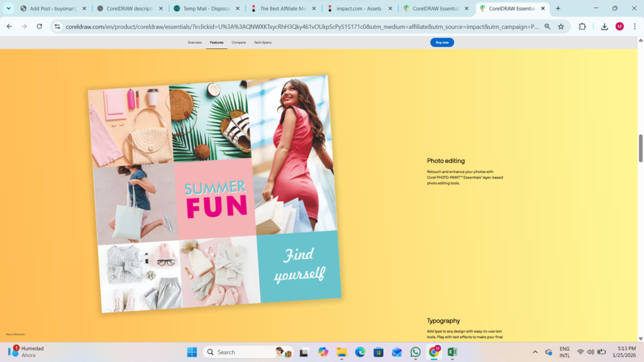Open Excel from the taskbar
The image size is (644, 362).
[x=452, y=352]
